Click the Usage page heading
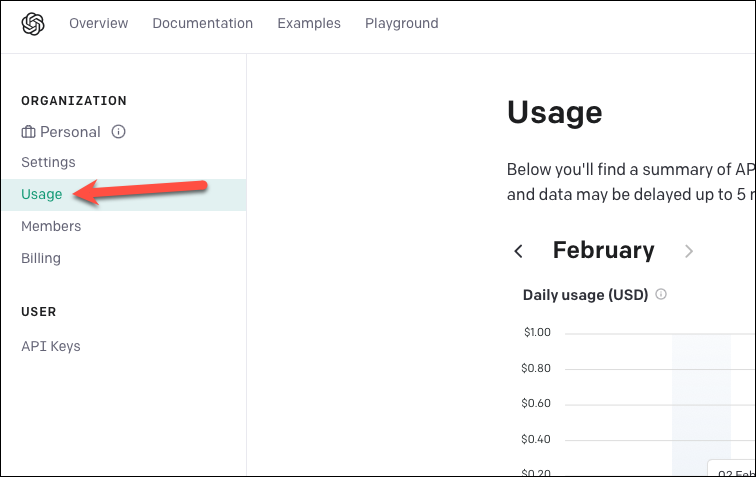756x477 pixels. pyautogui.click(x=554, y=113)
